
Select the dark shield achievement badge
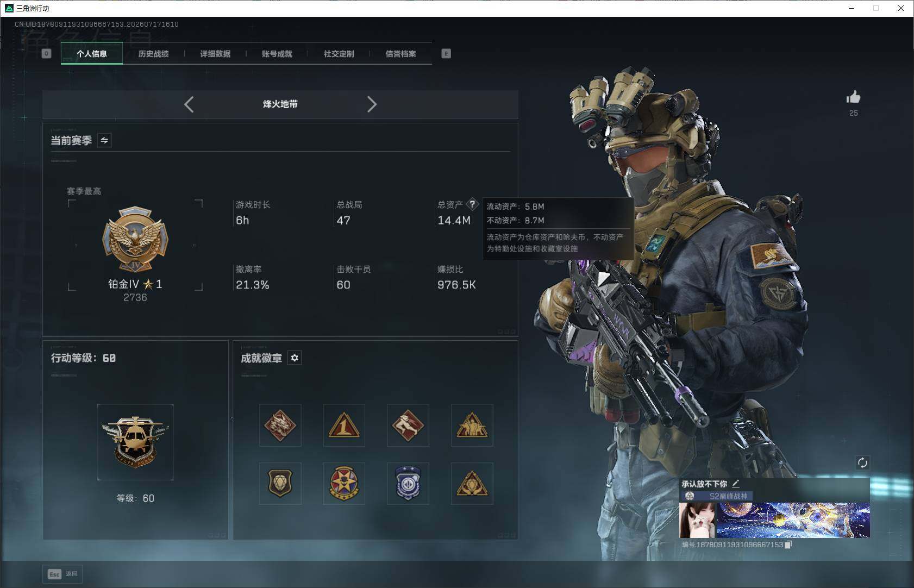[280, 484]
